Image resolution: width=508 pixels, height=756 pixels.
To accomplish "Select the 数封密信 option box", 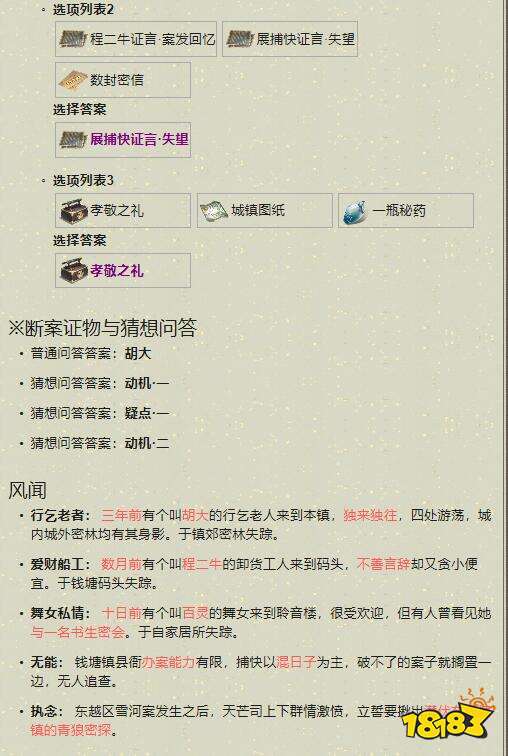I will [x=123, y=80].
